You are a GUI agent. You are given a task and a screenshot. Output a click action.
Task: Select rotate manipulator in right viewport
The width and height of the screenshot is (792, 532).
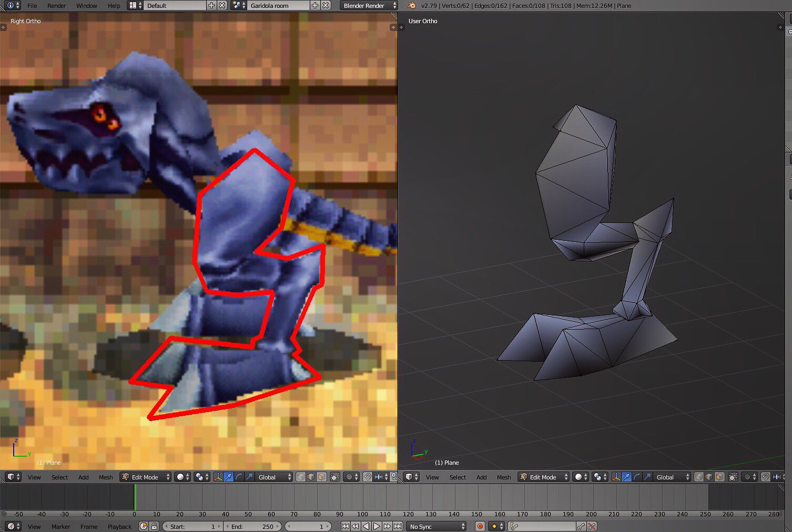coord(637,477)
